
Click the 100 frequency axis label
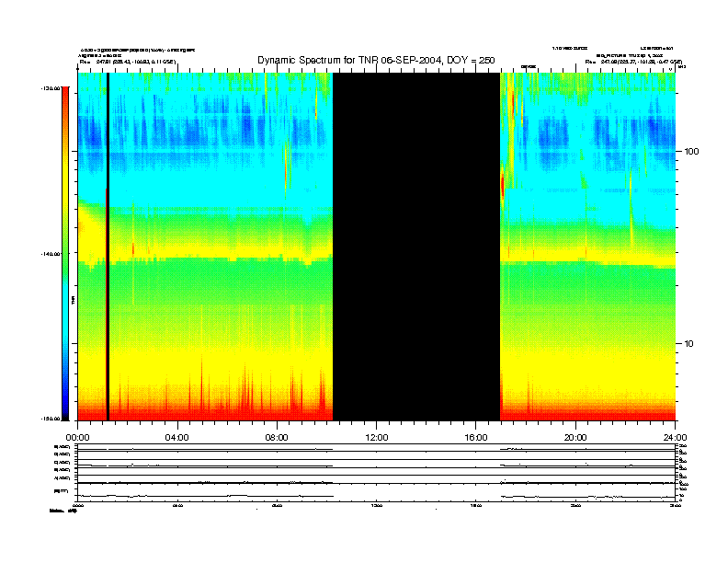[x=692, y=152]
